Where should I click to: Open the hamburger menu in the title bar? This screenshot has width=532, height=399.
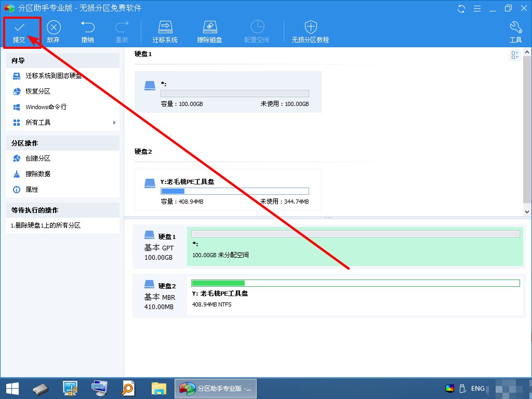[477, 8]
